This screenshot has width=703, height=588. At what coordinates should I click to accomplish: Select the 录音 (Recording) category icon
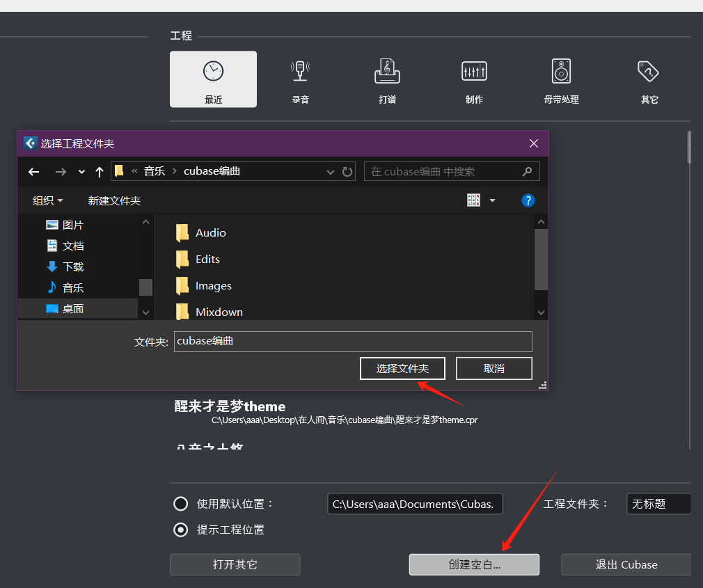300,78
